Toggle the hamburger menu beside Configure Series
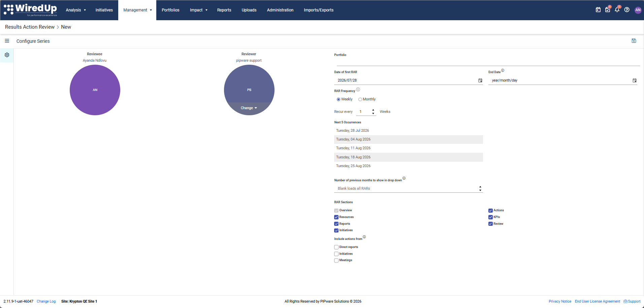Viewport: 644px width, 308px height. click(x=7, y=41)
